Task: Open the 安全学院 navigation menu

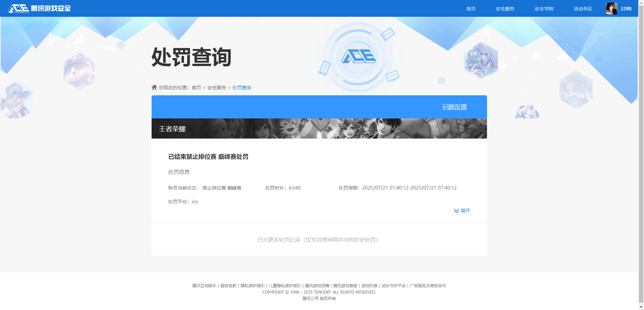Action: (x=544, y=8)
